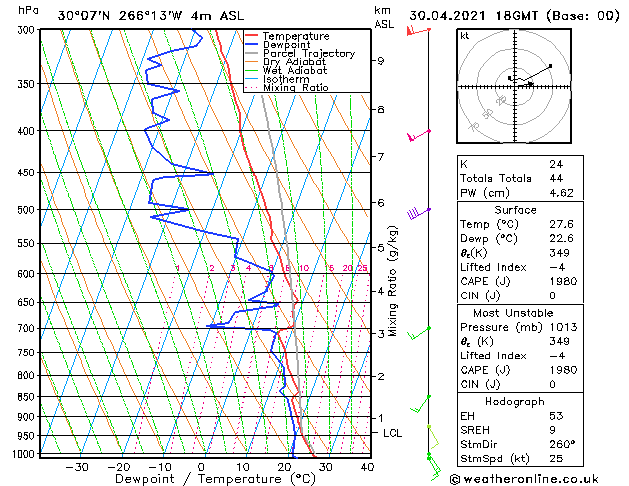The height and width of the screenshot is (486, 629).
Task: Click the StmDir value 260°
Action: 562,444
